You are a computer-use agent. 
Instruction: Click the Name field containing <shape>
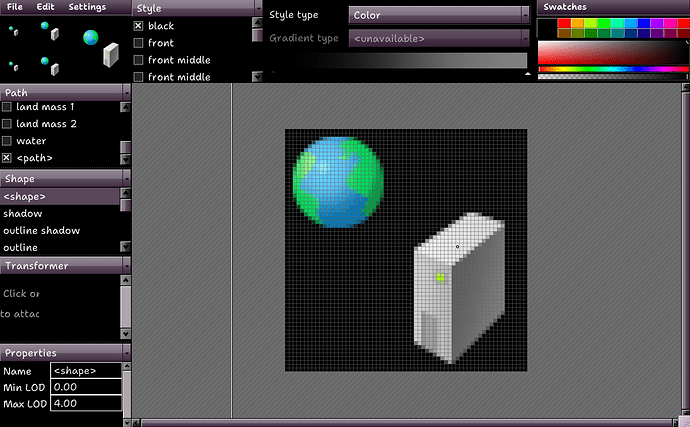coord(86,371)
